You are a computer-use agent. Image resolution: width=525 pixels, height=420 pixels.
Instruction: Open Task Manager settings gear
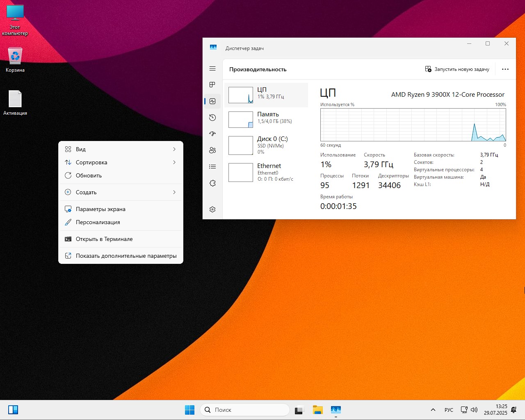(212, 209)
